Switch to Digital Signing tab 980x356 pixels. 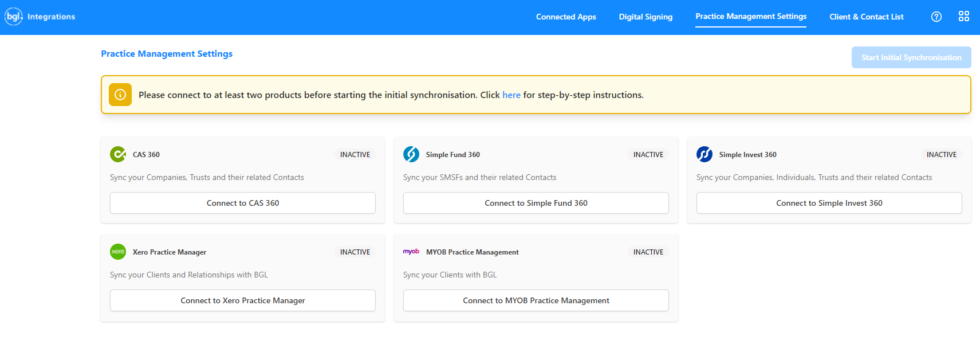[646, 17]
